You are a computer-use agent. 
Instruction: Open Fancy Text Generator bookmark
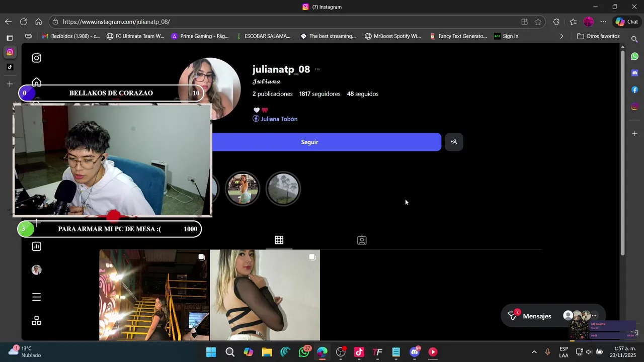point(458,36)
